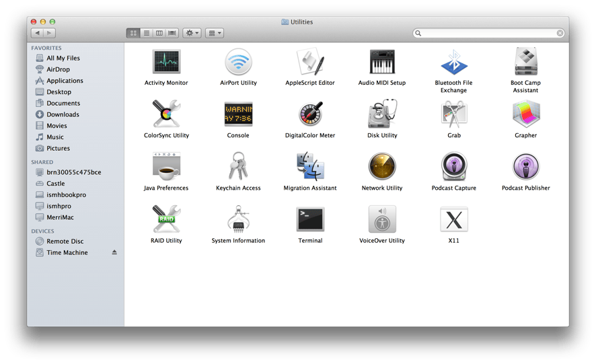The image size is (596, 364).
Task: Click the FAVORITES section header
Action: pos(46,48)
